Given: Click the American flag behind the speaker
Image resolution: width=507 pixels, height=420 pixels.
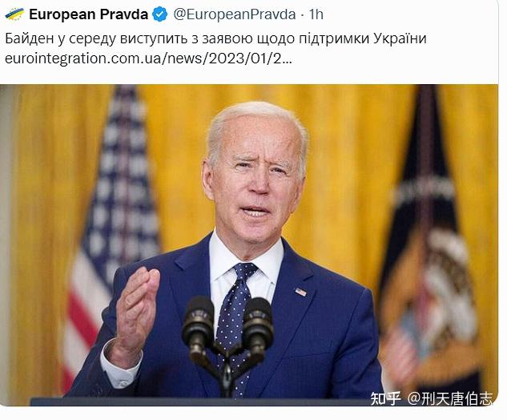Looking at the screenshot, I should point(113,227).
